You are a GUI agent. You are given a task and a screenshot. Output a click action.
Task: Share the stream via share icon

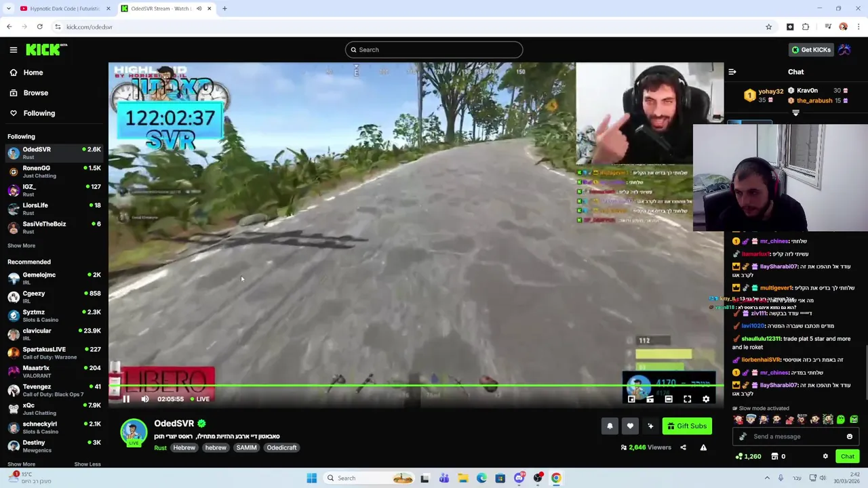click(683, 447)
